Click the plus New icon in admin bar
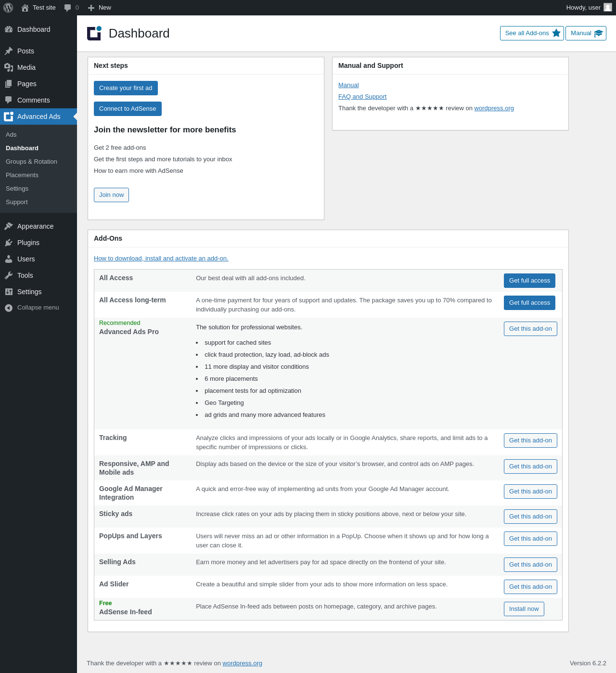 [91, 8]
